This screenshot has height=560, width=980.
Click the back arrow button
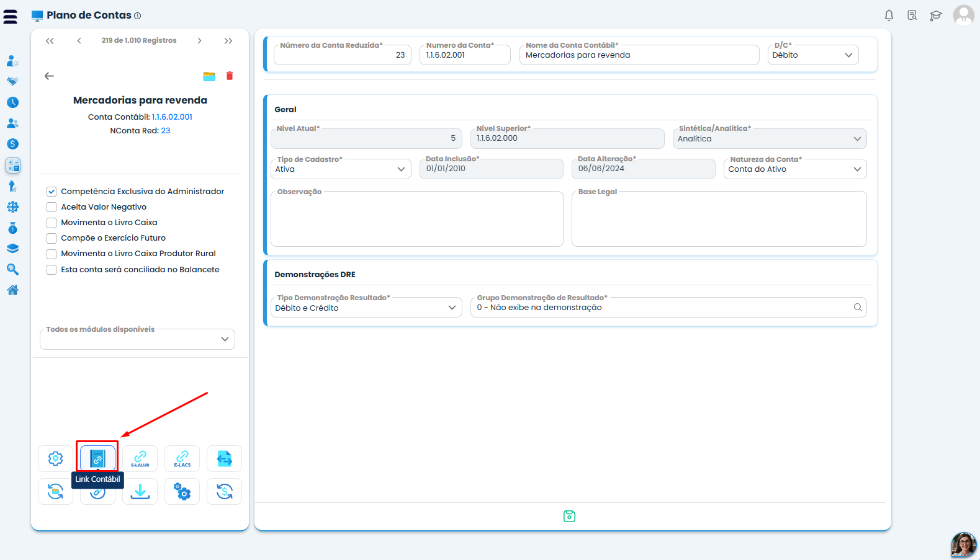pos(49,76)
